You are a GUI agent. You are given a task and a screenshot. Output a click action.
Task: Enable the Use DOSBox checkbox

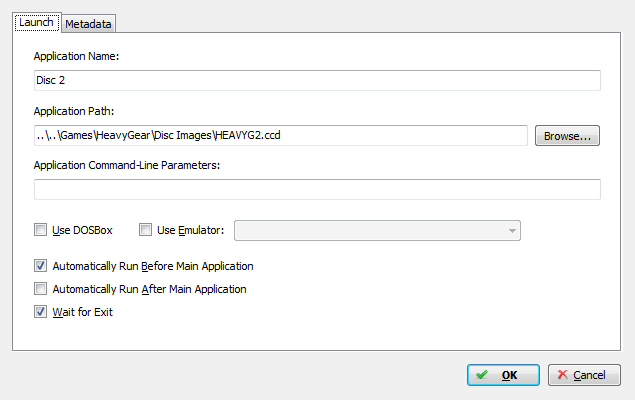(40, 230)
